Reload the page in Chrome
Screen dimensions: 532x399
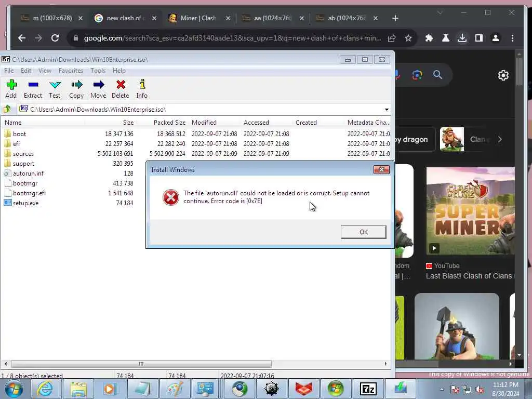pos(55,38)
